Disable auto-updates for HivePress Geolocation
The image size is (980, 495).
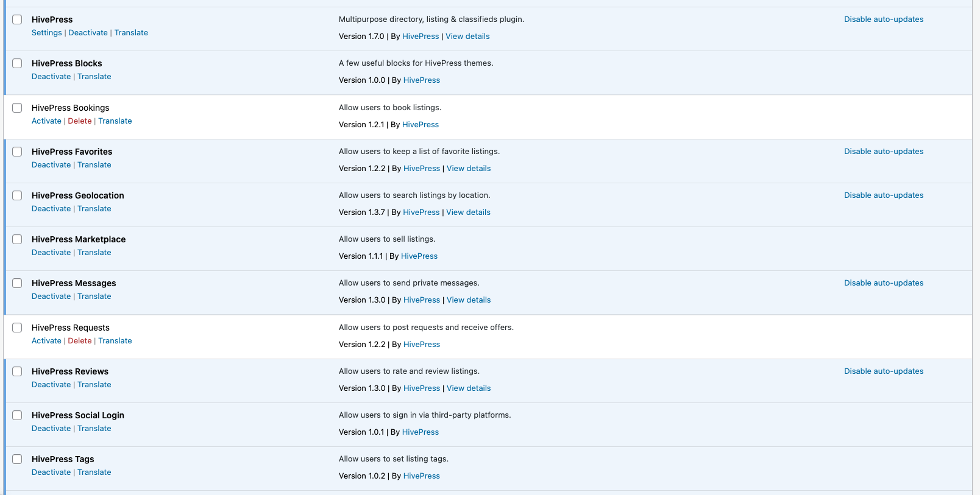[884, 195]
